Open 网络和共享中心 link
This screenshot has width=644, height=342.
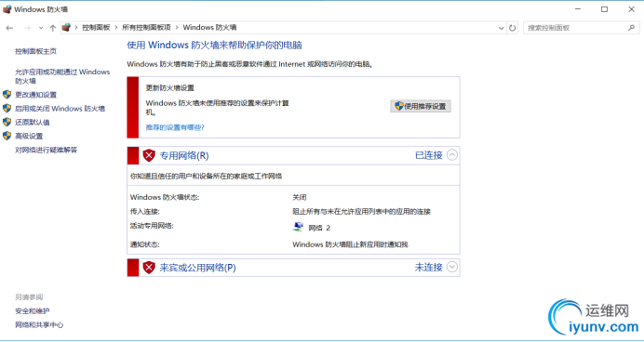coord(39,325)
